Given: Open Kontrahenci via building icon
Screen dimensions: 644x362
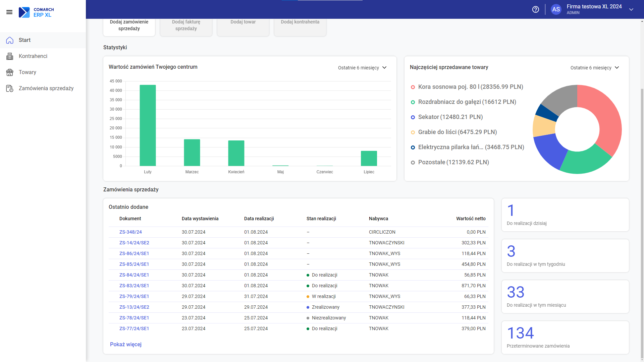Looking at the screenshot, I should [x=10, y=56].
